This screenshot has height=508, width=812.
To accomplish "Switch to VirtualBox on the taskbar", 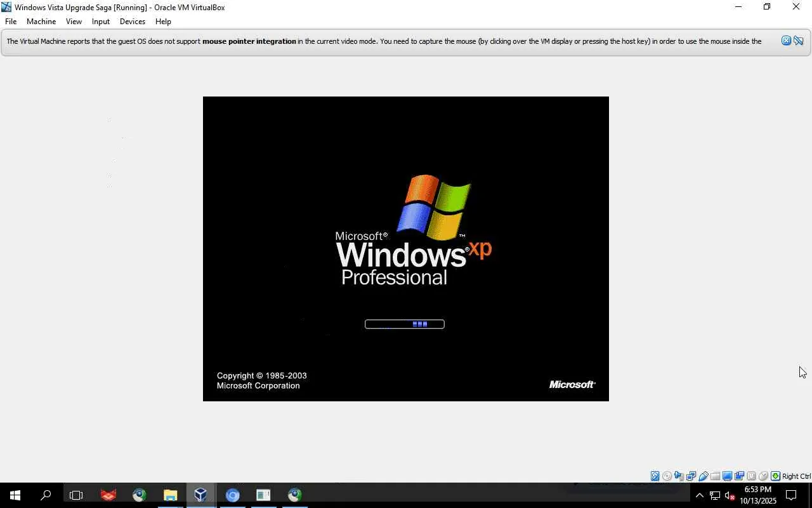I will tap(201, 495).
